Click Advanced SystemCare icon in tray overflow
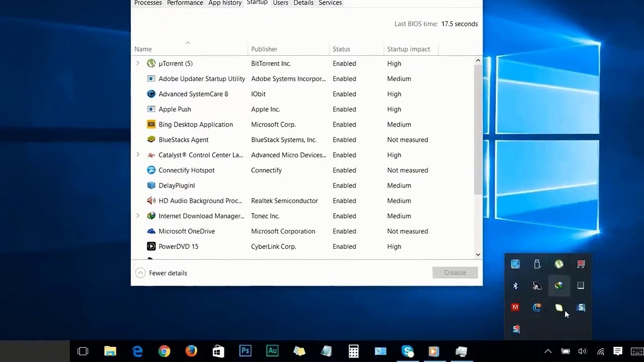 click(537, 307)
